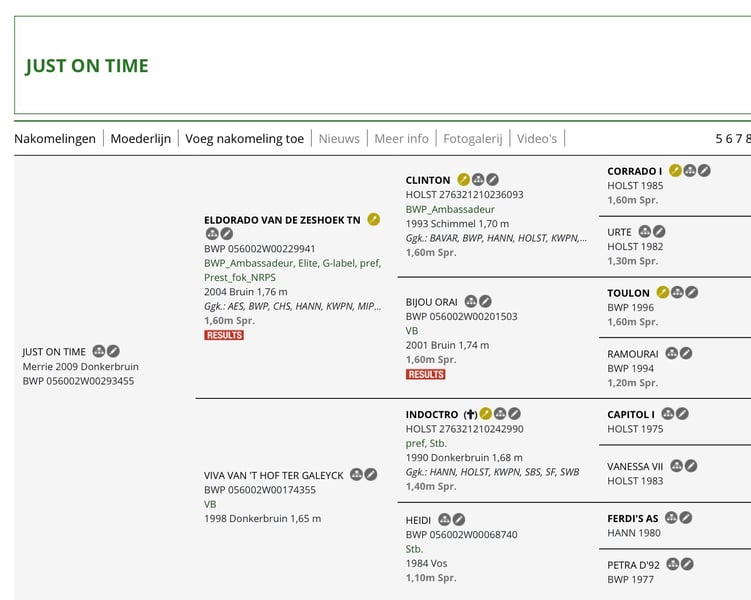The width and height of the screenshot is (751, 600).
Task: Click the pencil edit icon next to Capitol I
Action: tap(682, 414)
